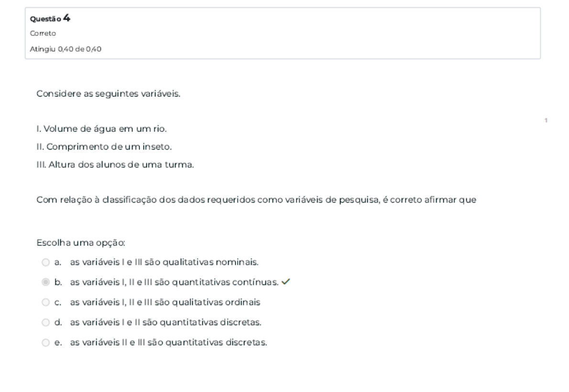
Task: Pick radio button for option d
Action: pyautogui.click(x=45, y=322)
